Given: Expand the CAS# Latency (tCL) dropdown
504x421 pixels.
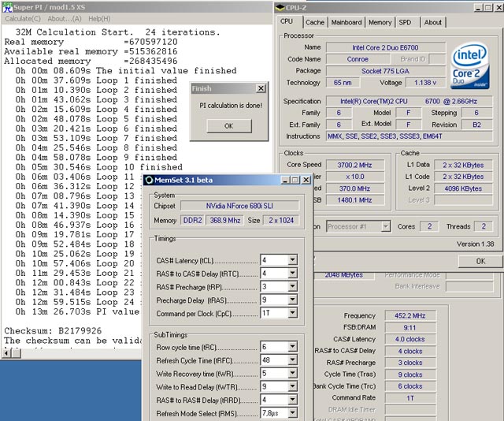Looking at the screenshot, I should [292, 259].
